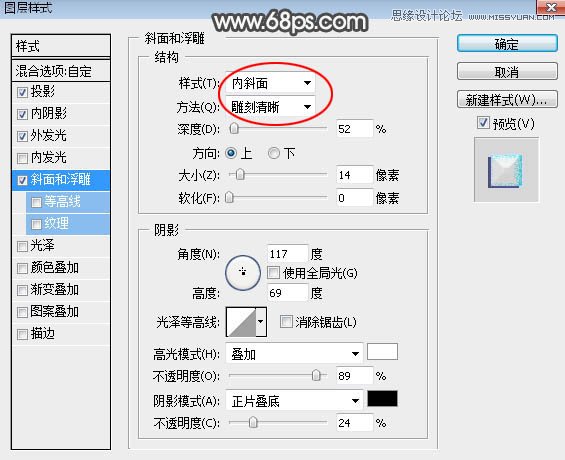Click the 新建样式(W)... button
The height and width of the screenshot is (460, 565).
507,99
